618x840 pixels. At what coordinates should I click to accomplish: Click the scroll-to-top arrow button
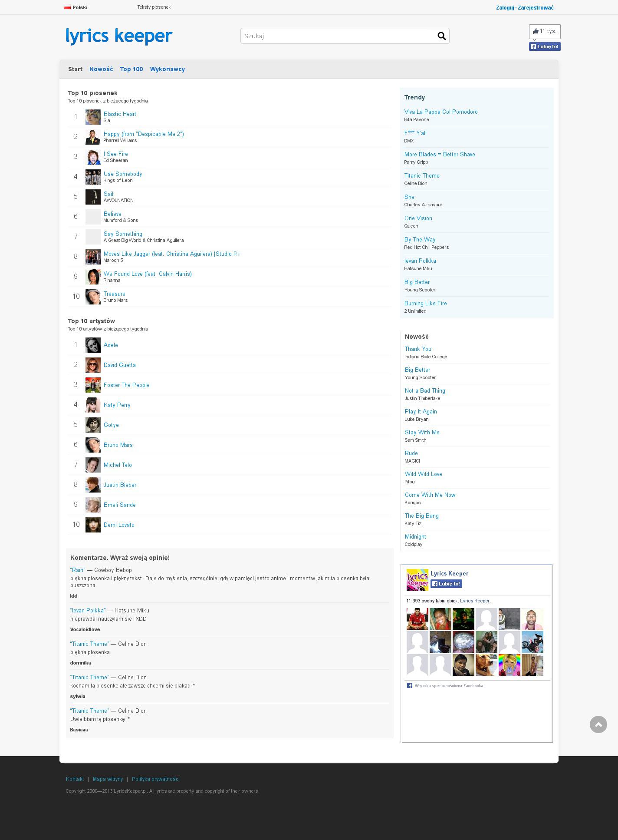[598, 724]
